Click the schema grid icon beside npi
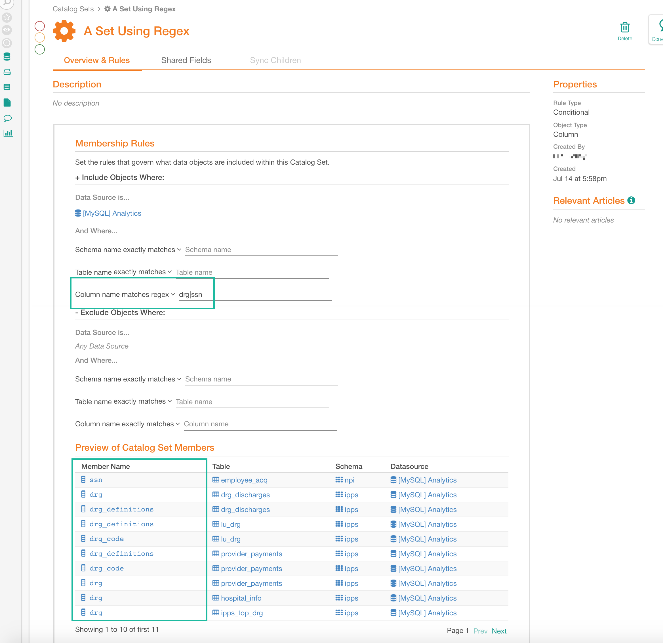This screenshot has width=663, height=644. (x=339, y=480)
